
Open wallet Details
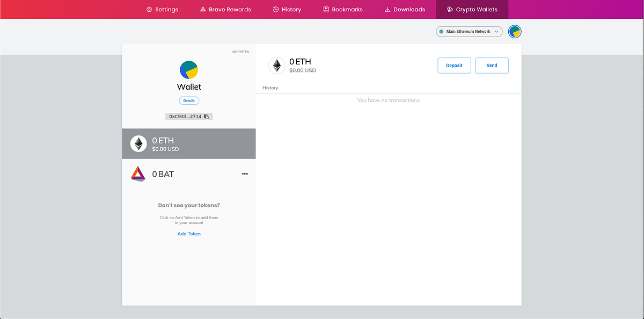189,100
